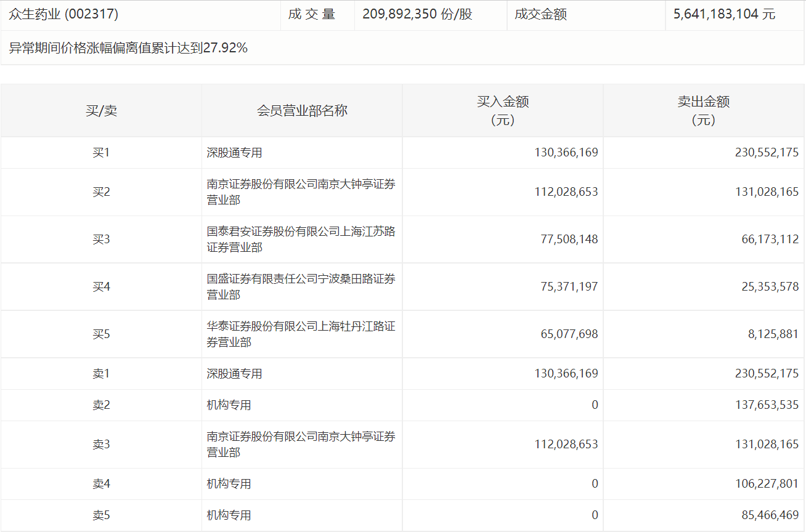This screenshot has width=806, height=532.
Task: Select the 买1 row label
Action: point(101,153)
